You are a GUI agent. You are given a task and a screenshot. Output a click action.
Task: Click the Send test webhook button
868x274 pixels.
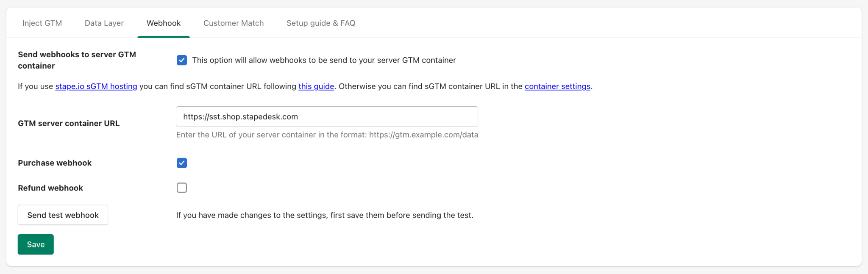point(63,215)
